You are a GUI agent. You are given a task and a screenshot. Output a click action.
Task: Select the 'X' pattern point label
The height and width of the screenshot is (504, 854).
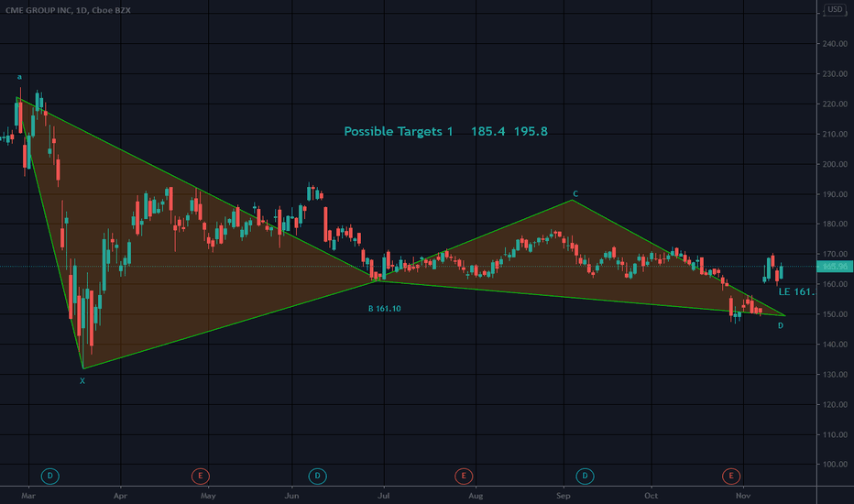tap(82, 381)
